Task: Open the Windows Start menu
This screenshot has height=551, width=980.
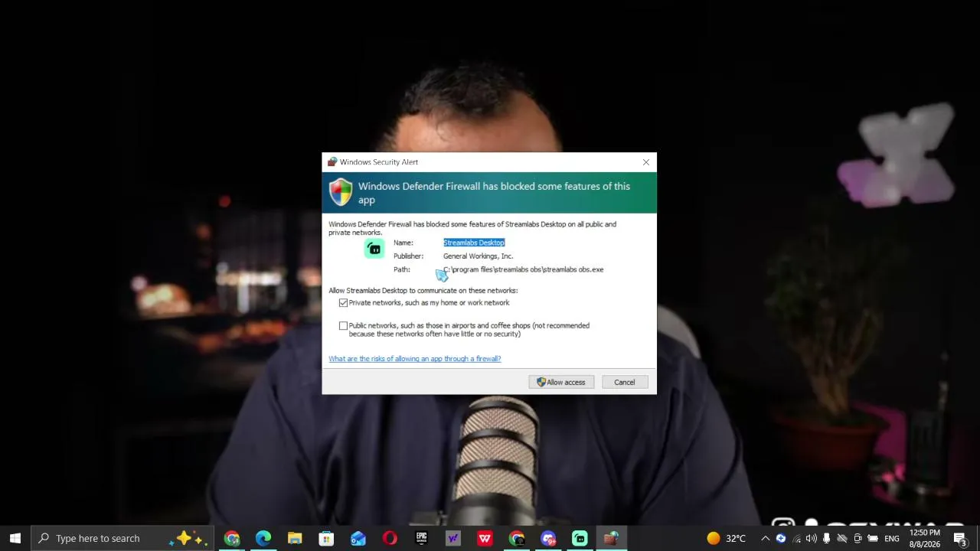Action: 15,538
